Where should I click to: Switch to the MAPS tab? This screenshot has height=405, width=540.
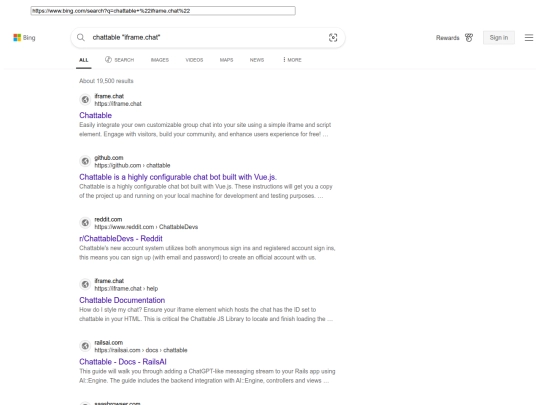point(226,60)
